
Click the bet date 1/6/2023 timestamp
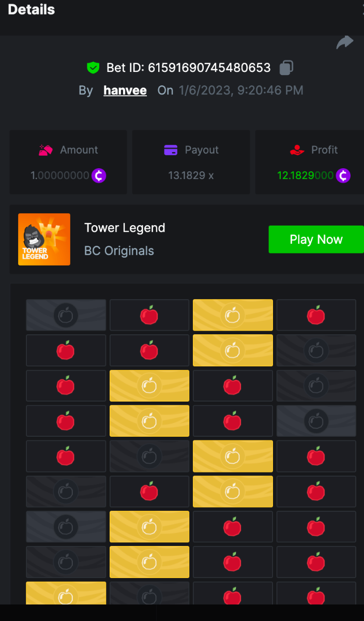[241, 91]
